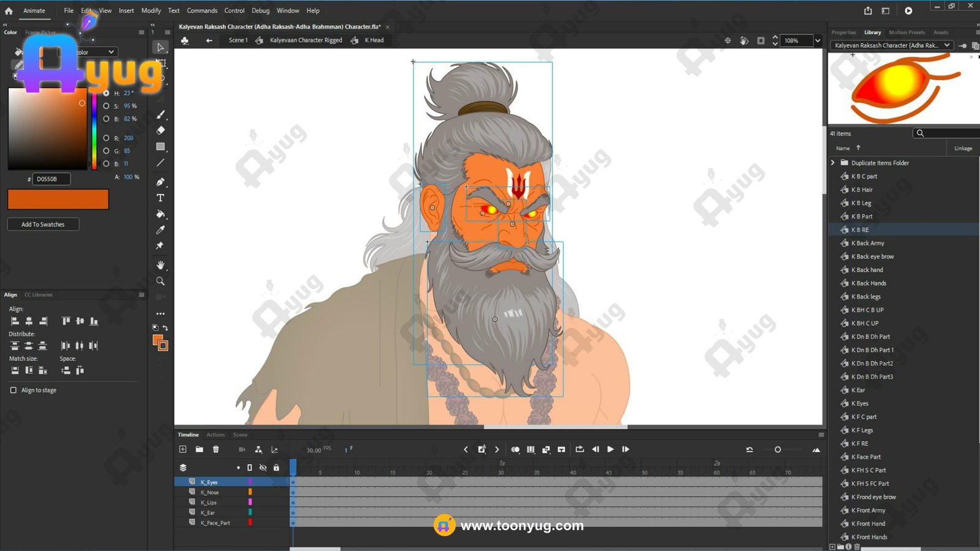Select the Zoom magnifier tool

pos(160,281)
